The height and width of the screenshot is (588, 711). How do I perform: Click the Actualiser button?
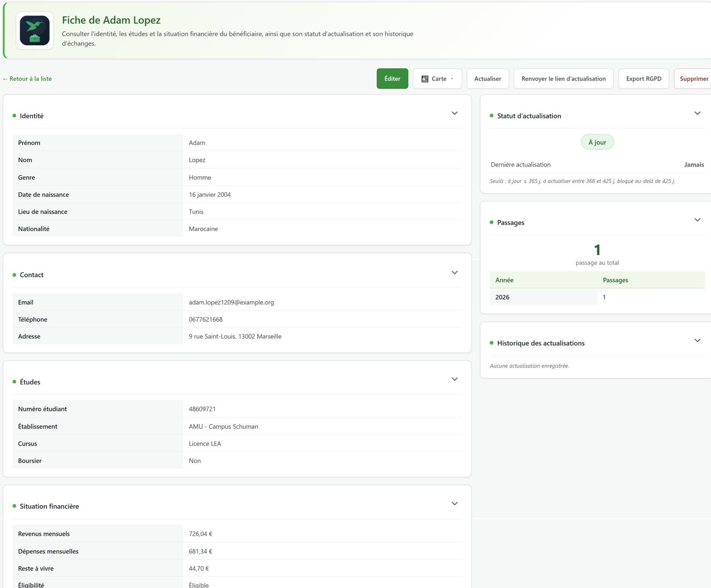(x=487, y=79)
